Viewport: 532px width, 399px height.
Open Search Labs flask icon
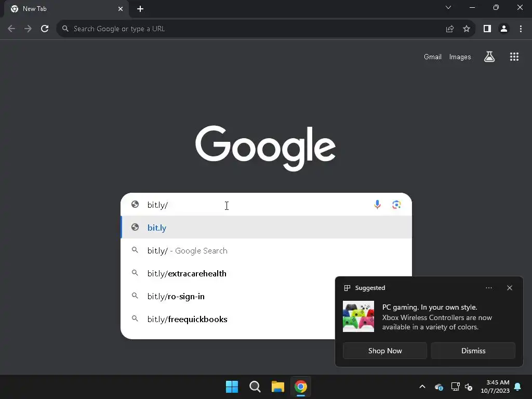489,57
